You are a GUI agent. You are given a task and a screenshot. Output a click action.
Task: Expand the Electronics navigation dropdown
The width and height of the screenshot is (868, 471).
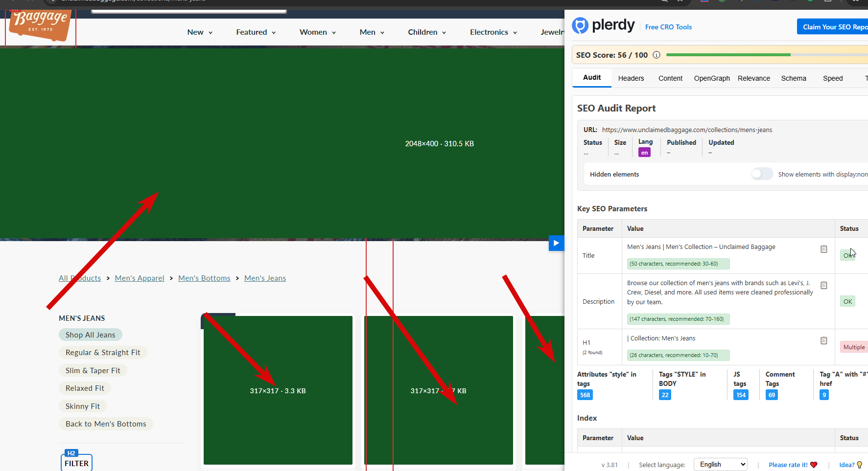coord(493,32)
